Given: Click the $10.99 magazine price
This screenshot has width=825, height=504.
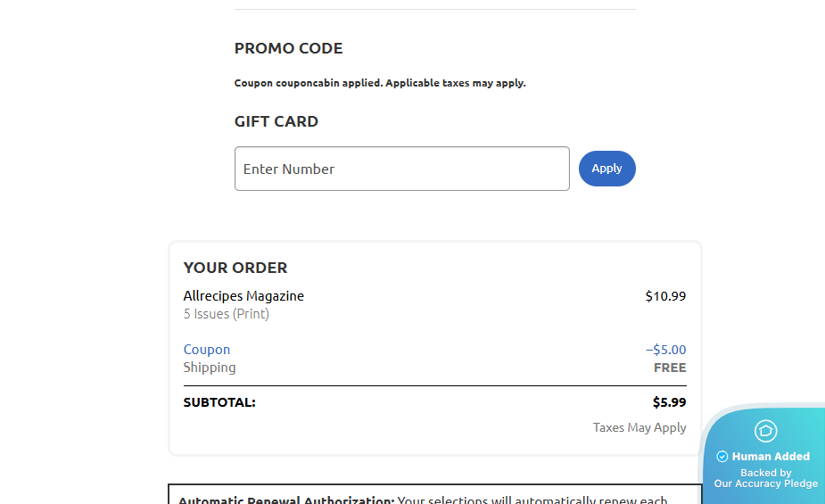Looking at the screenshot, I should [x=665, y=296].
